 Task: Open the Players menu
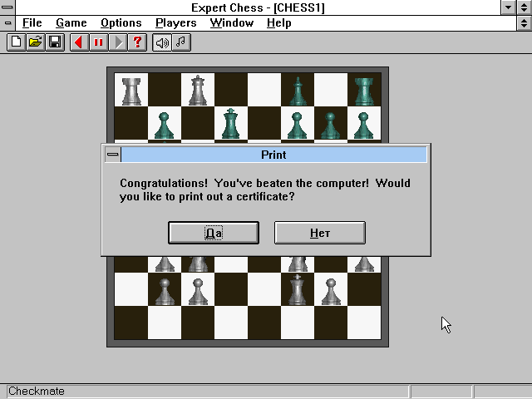[175, 23]
